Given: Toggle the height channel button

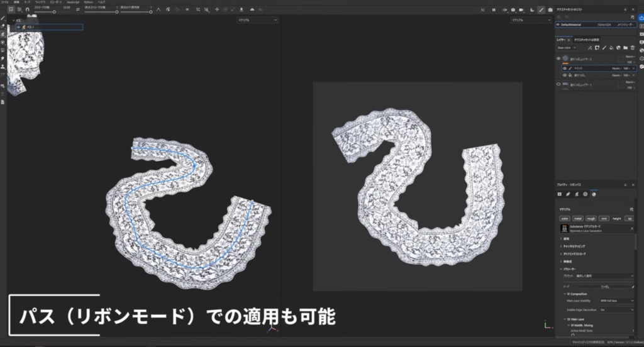Looking at the screenshot, I should 617,219.
